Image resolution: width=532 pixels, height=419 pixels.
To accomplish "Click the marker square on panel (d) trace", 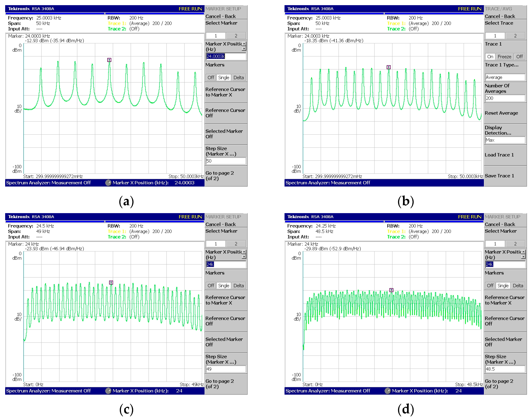I will tap(392, 290).
